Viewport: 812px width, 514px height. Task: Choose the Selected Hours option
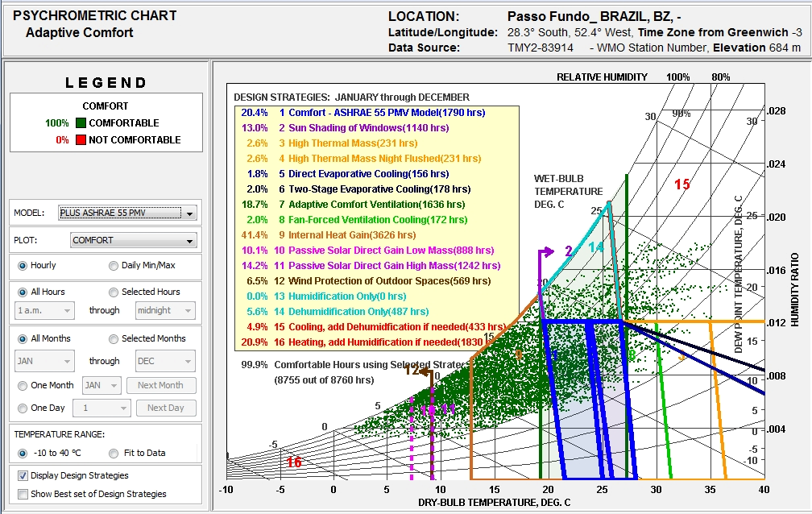pos(114,292)
